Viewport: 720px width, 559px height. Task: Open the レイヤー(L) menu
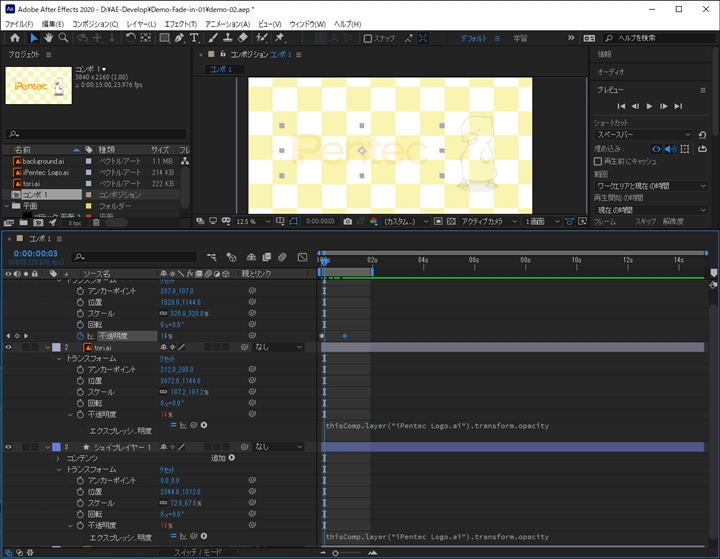point(141,23)
